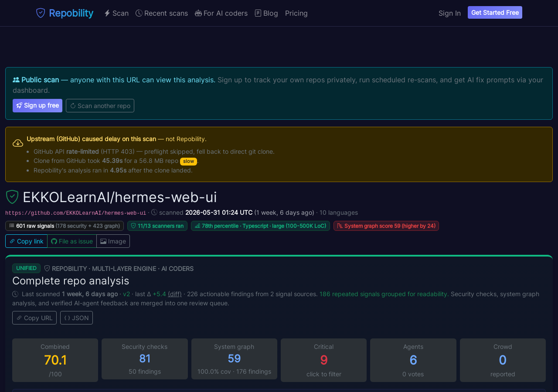Select the Crowd 0 card
This screenshot has width=558, height=392.
pos(503,360)
